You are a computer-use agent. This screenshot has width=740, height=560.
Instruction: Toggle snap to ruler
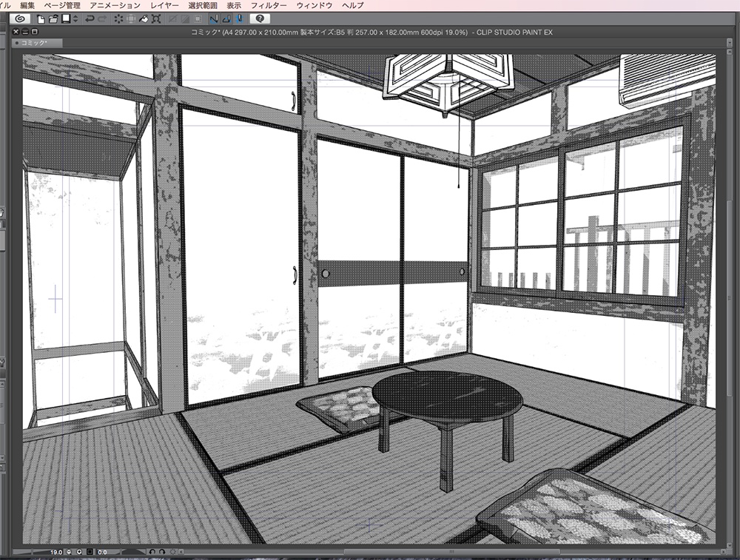click(212, 20)
